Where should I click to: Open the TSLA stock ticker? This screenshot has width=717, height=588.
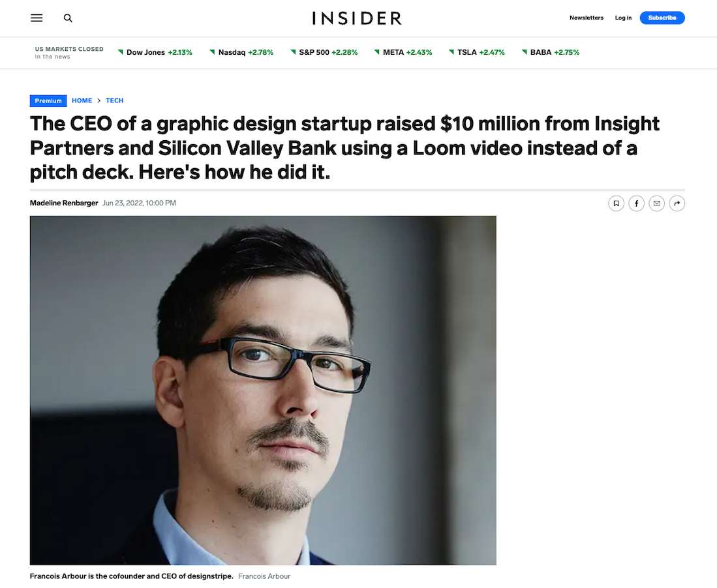point(477,52)
